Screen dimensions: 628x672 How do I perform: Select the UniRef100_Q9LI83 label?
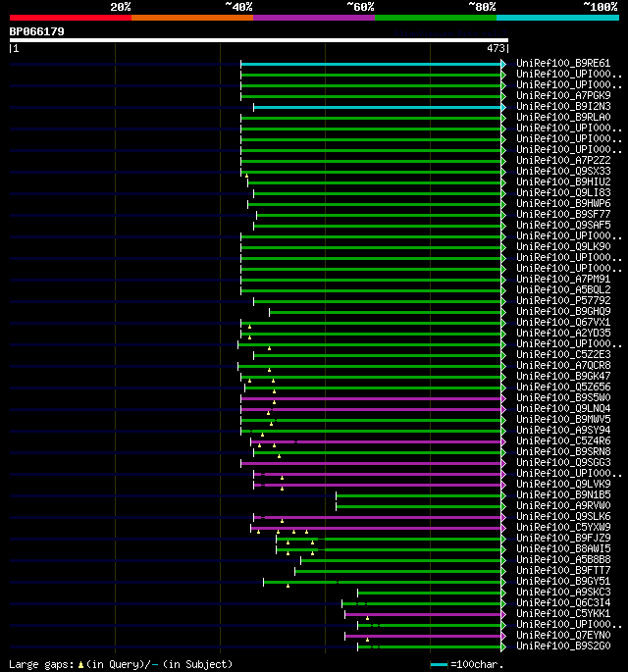click(x=563, y=192)
